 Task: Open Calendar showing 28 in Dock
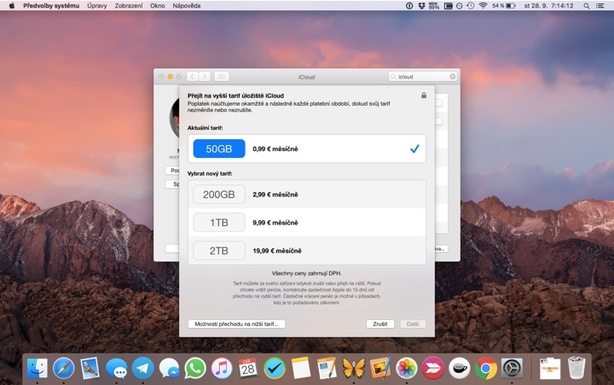pyautogui.click(x=248, y=368)
